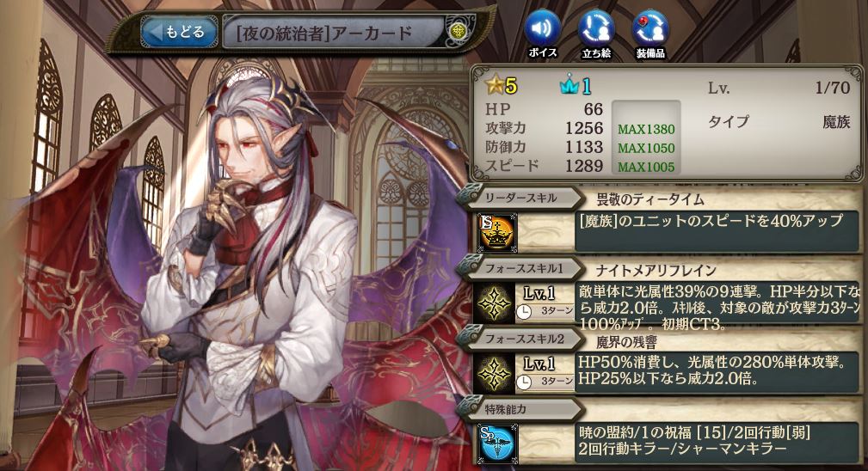Screen dimensions: 868x471
Task: Click the character name title bar
Action: [x=335, y=33]
